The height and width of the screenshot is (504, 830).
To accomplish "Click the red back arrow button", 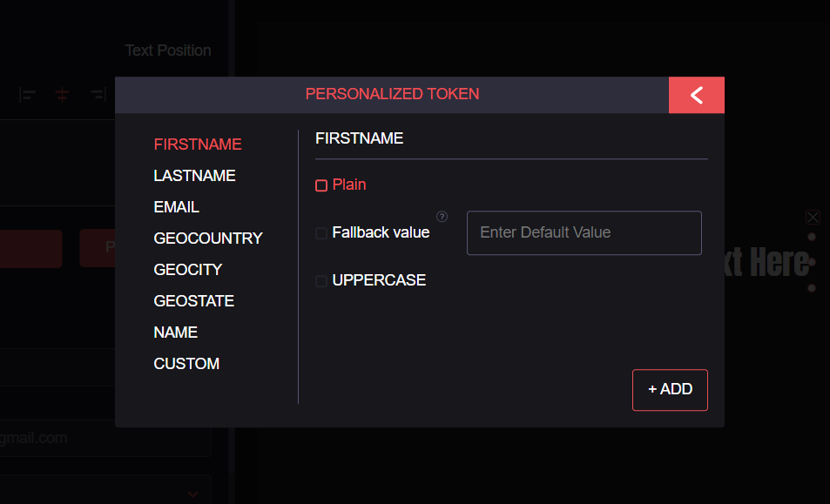I will click(696, 95).
